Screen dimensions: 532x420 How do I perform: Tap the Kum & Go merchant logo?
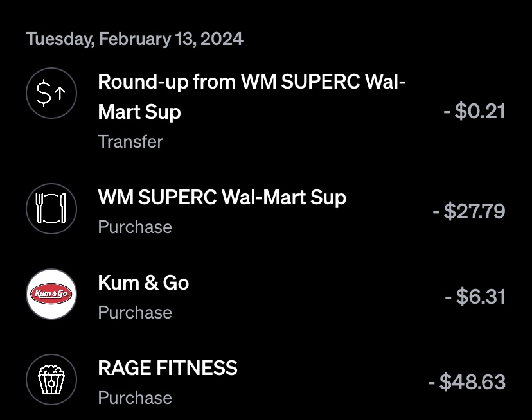pos(51,295)
